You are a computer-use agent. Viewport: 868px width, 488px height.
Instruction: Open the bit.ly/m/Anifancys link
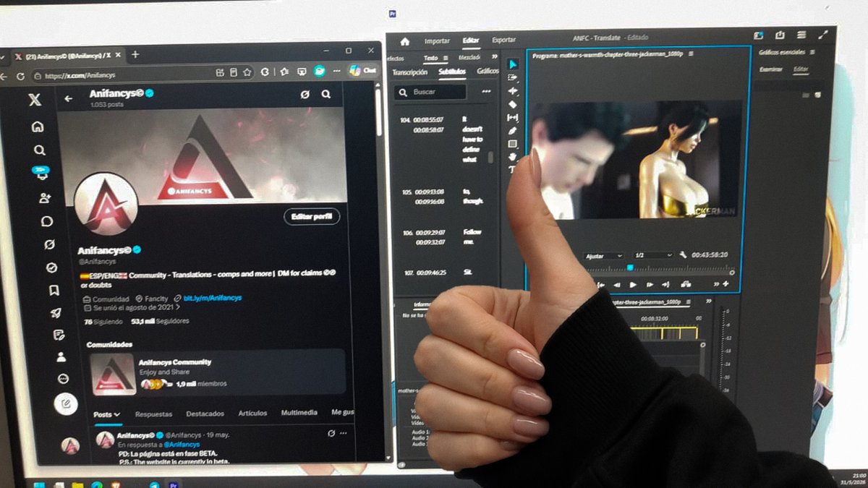[x=212, y=298]
